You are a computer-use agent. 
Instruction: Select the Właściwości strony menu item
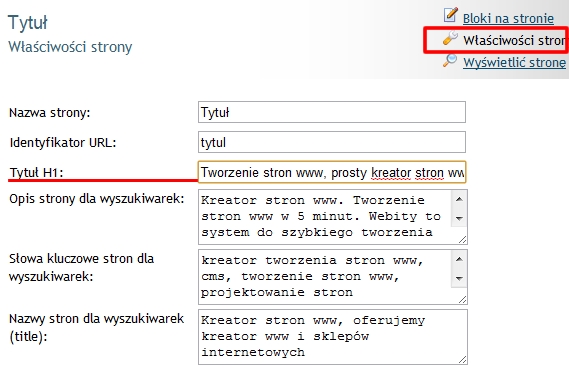pyautogui.click(x=514, y=40)
